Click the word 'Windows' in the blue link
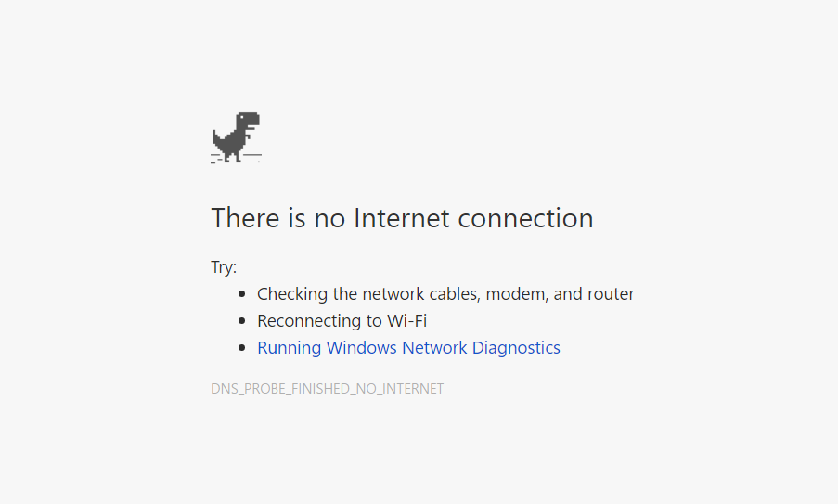The image size is (838, 504). [362, 347]
